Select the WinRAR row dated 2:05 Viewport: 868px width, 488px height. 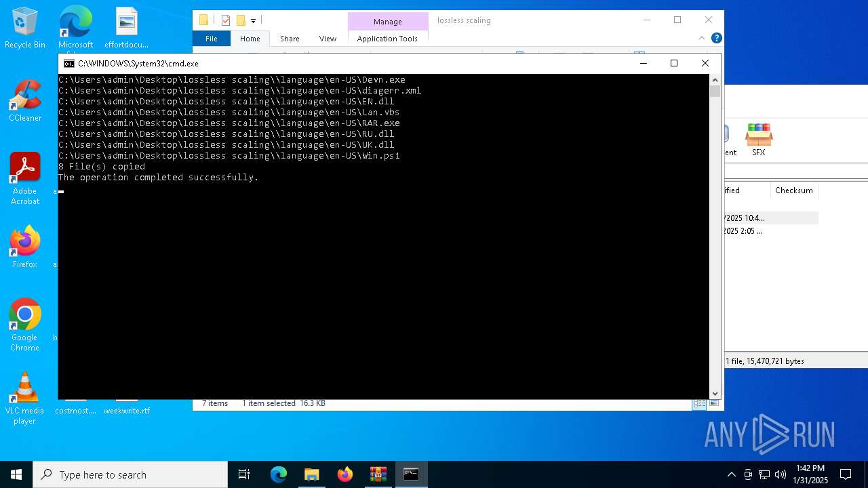[x=771, y=231]
